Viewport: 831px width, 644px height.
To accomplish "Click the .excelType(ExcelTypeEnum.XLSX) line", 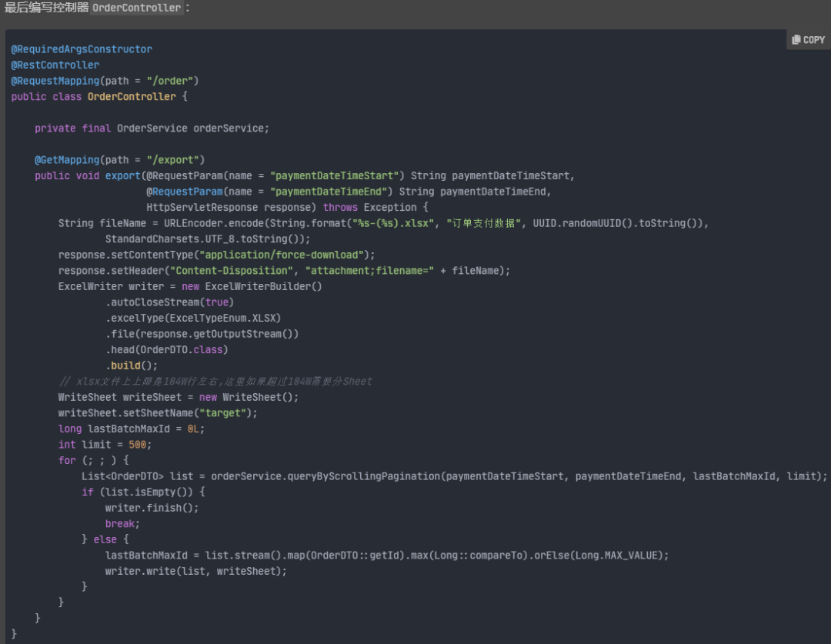I will coord(193,319).
